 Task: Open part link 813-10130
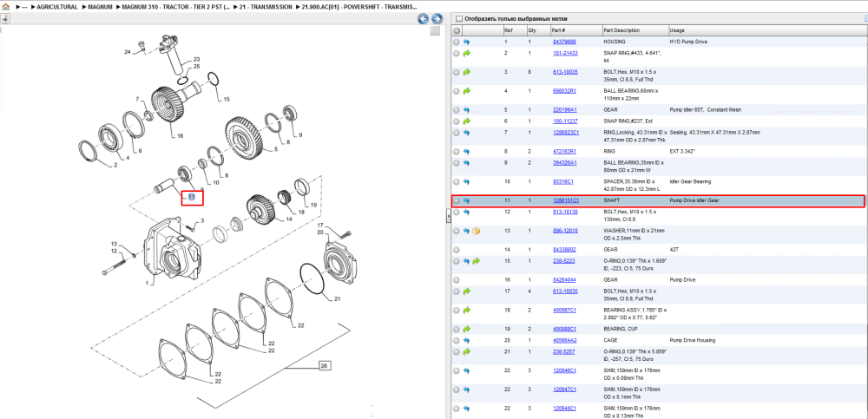[565, 212]
